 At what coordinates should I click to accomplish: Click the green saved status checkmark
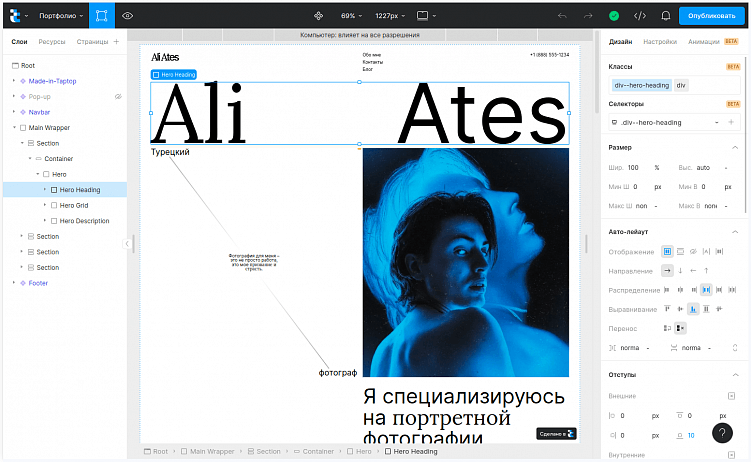coord(614,16)
